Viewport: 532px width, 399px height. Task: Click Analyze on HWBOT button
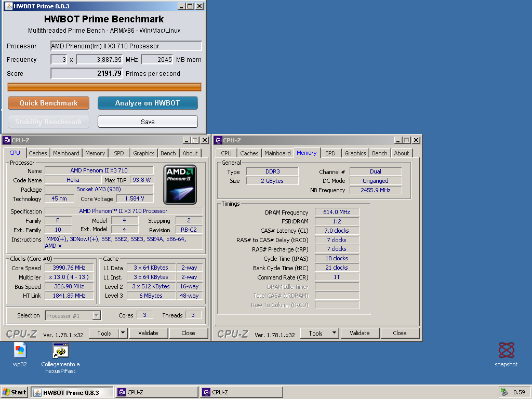148,103
